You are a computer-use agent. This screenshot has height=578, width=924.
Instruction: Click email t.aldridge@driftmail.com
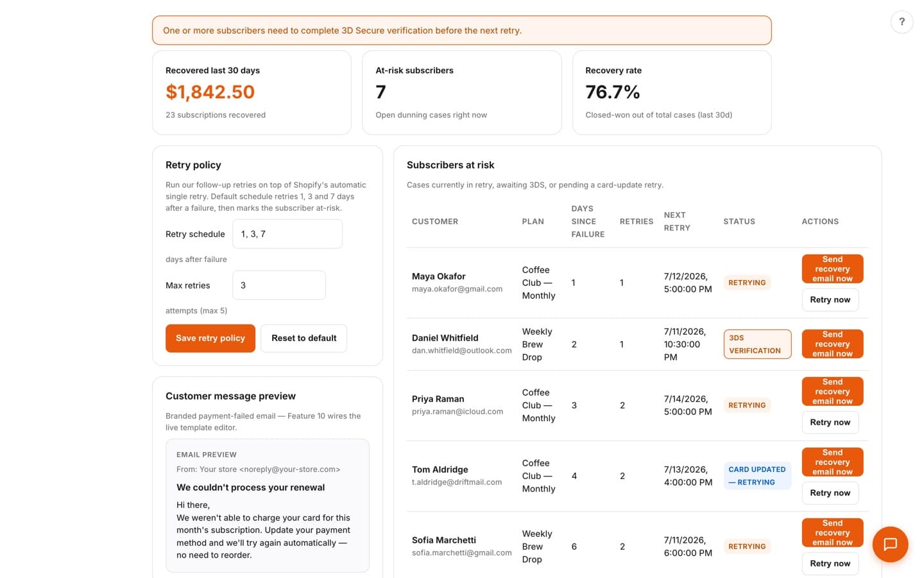(x=456, y=482)
